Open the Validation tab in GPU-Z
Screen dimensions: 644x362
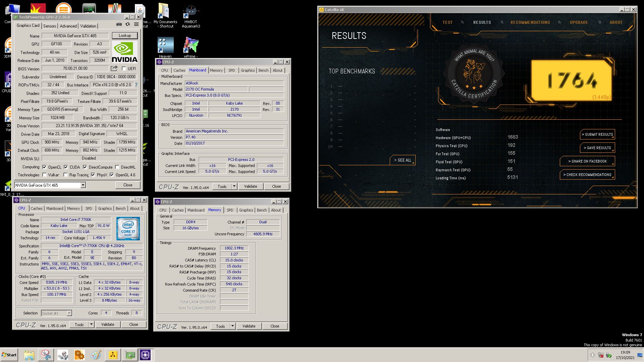point(88,26)
